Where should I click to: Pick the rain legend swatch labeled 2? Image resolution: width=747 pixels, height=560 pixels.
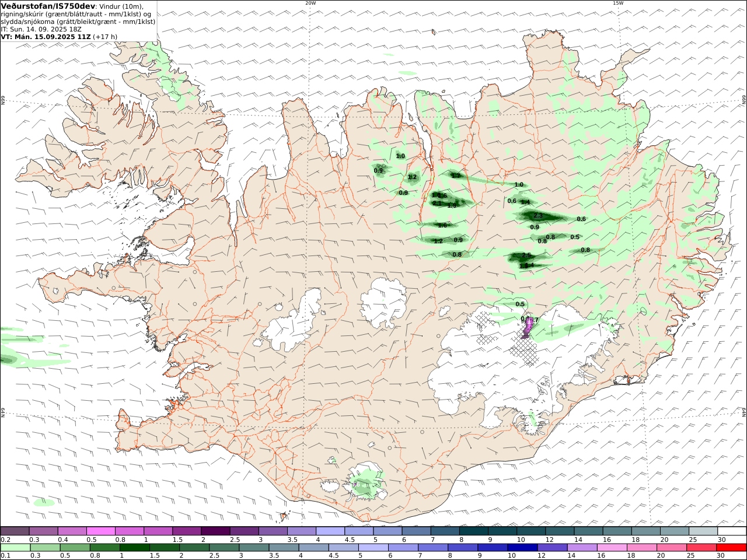[194, 548]
